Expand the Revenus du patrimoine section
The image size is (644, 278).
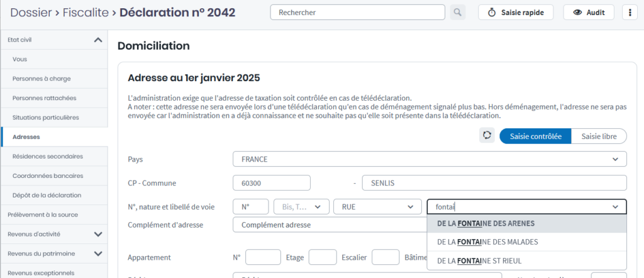(x=97, y=253)
